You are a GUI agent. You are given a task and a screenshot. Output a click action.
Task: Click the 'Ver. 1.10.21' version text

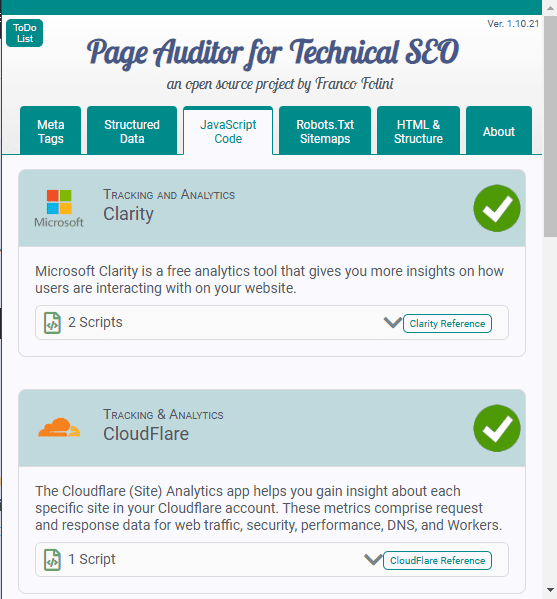pyautogui.click(x=513, y=24)
